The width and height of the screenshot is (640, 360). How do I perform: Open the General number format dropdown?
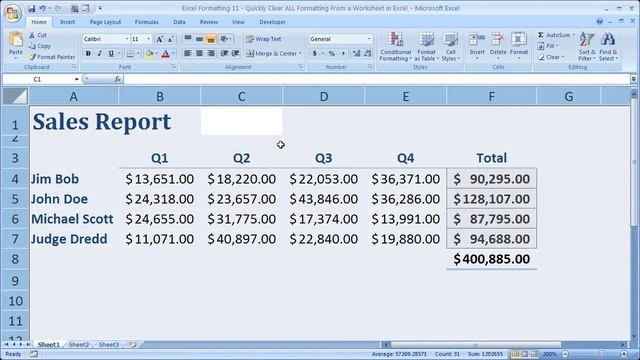[369, 39]
